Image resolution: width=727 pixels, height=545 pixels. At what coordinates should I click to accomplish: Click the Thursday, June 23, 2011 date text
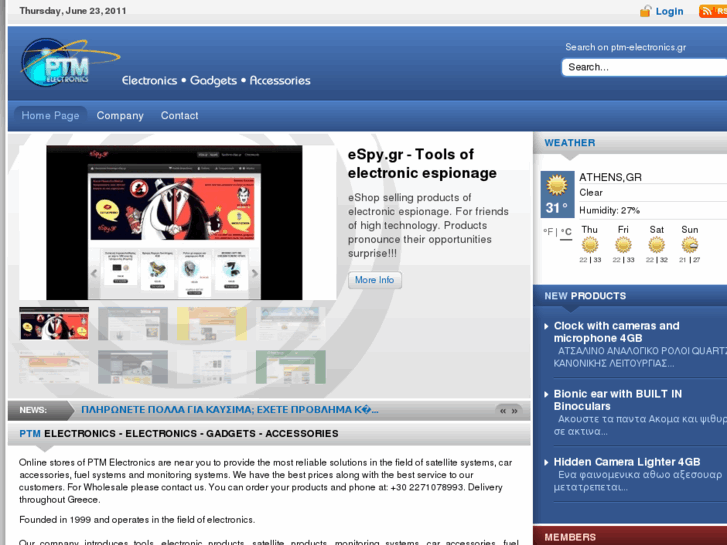pos(73,11)
